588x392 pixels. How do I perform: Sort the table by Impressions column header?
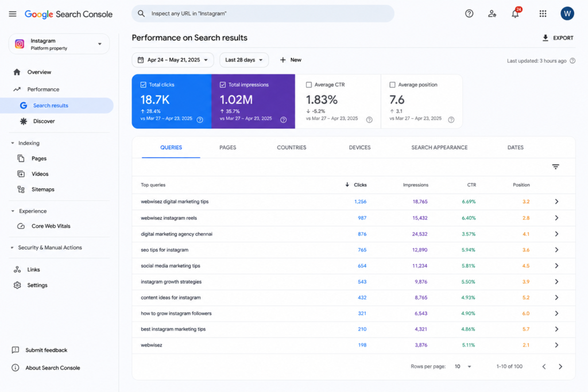pyautogui.click(x=416, y=185)
